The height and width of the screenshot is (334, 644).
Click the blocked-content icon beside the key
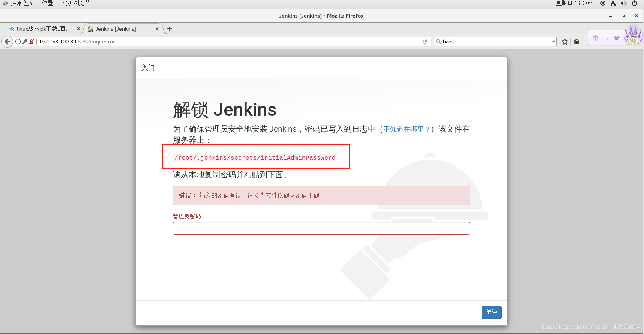[x=32, y=42]
